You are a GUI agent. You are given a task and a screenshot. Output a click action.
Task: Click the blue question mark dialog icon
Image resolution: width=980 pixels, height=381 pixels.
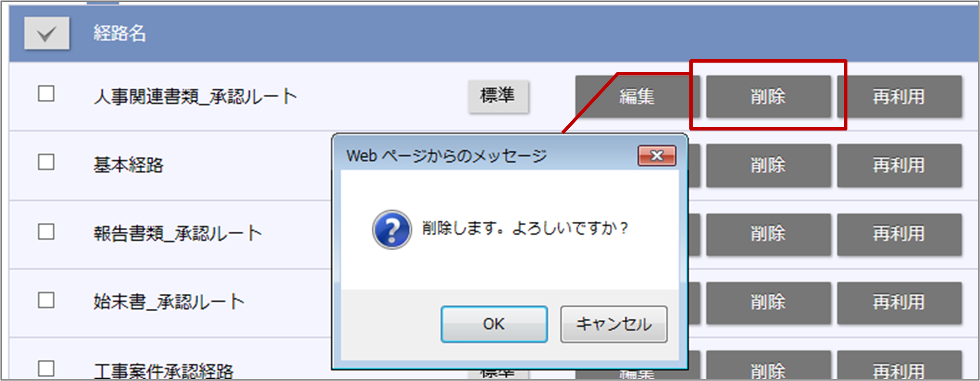click(x=392, y=229)
